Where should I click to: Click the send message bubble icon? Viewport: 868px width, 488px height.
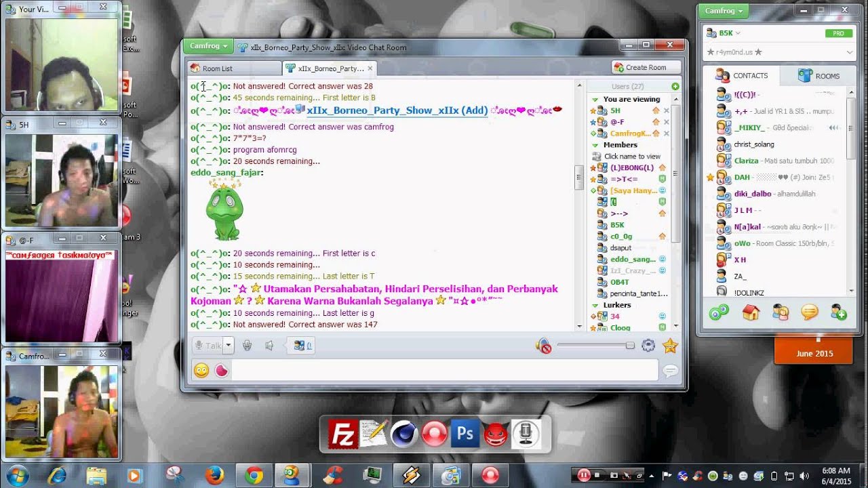click(x=671, y=371)
